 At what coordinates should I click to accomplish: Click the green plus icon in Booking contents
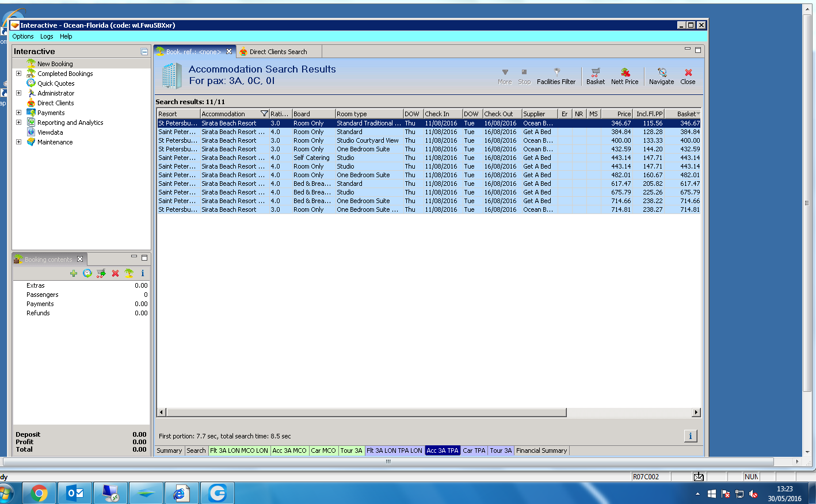[x=74, y=273]
